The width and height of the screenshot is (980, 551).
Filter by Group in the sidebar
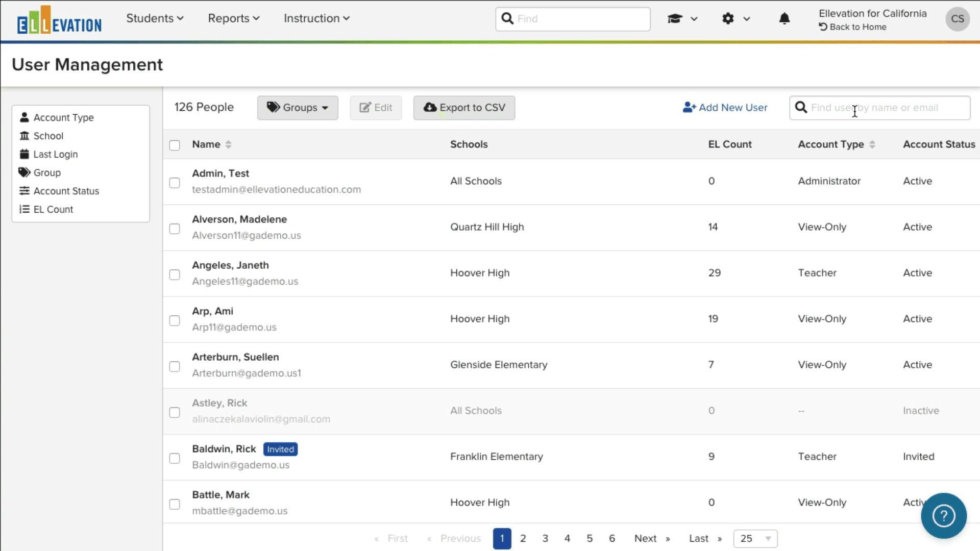click(x=47, y=172)
